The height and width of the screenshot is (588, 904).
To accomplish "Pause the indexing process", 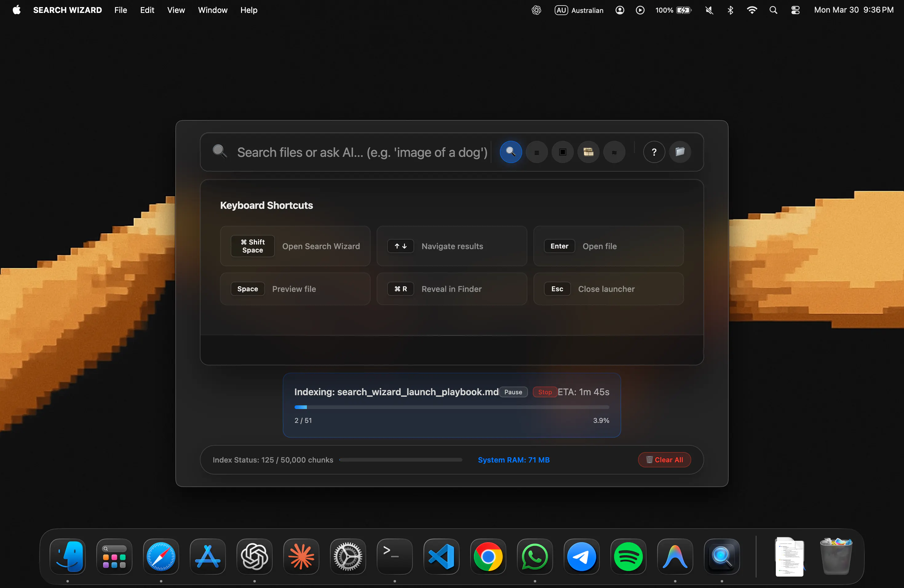I will tap(513, 392).
